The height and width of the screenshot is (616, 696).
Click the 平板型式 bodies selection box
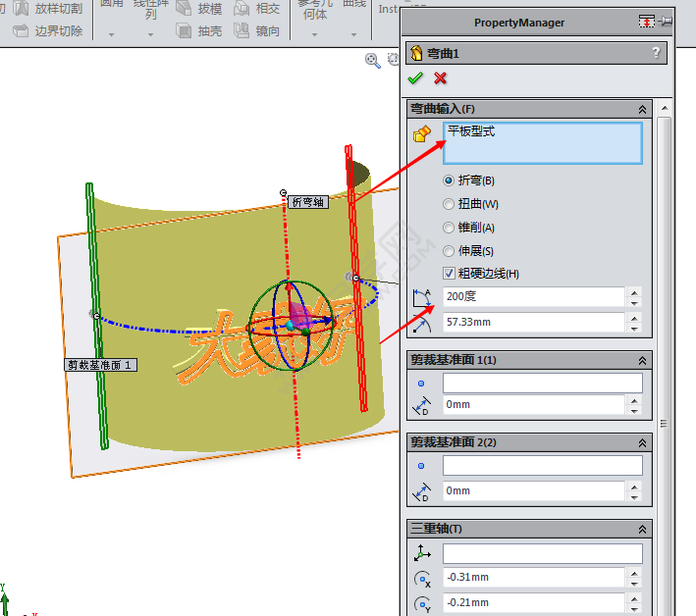pyautogui.click(x=543, y=143)
